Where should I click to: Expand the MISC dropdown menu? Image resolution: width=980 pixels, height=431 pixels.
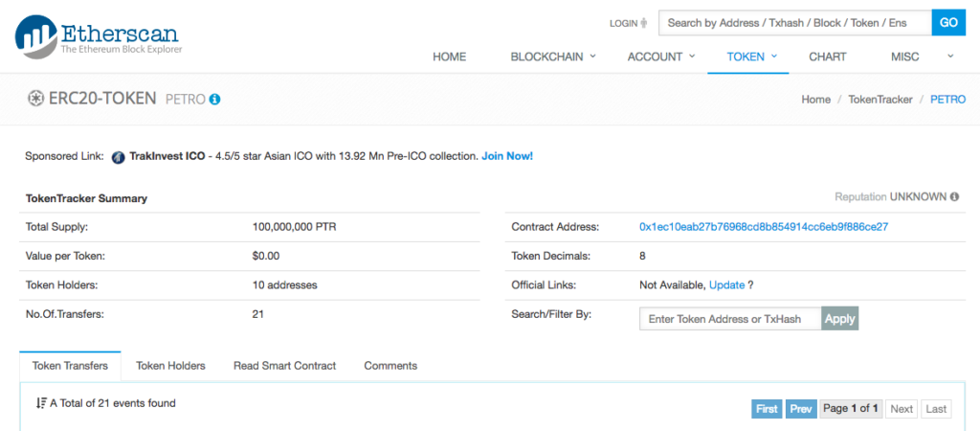coord(923,57)
